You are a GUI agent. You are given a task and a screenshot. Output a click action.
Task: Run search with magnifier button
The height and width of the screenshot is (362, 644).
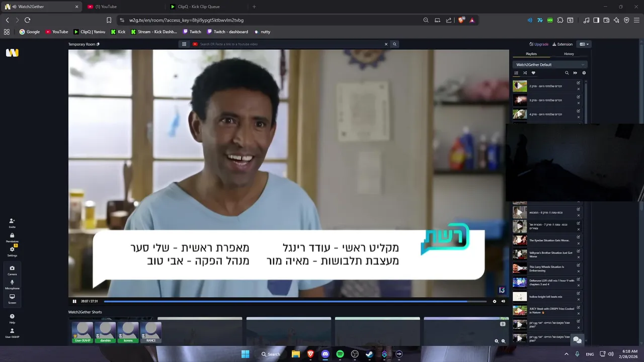coord(394,44)
